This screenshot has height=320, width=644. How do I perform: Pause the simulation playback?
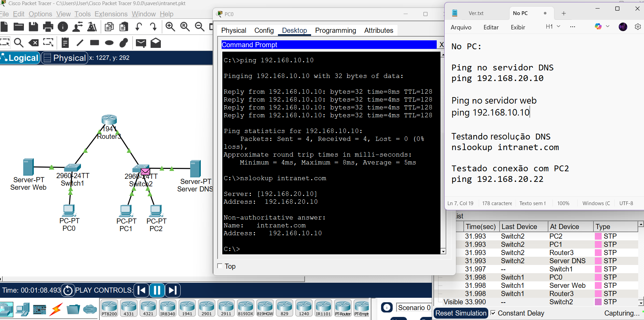(x=157, y=290)
